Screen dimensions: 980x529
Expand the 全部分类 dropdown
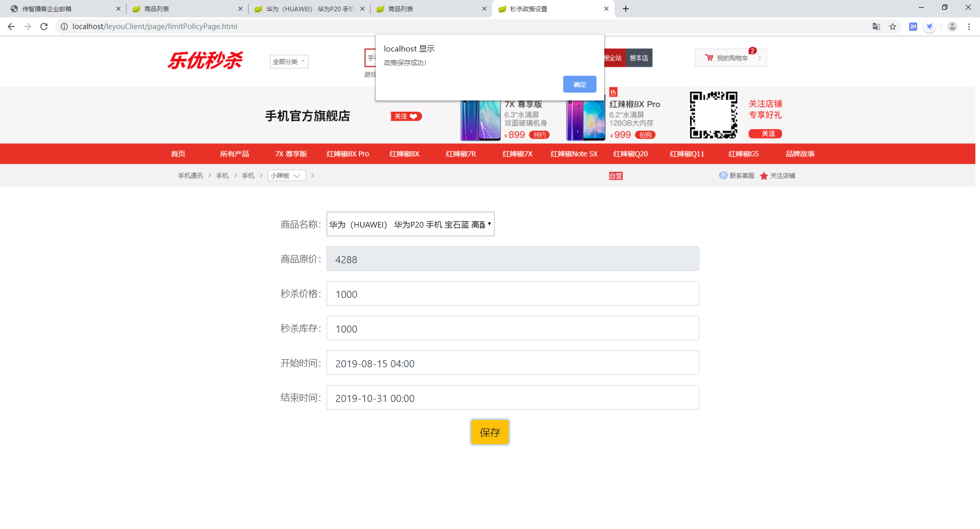click(289, 62)
